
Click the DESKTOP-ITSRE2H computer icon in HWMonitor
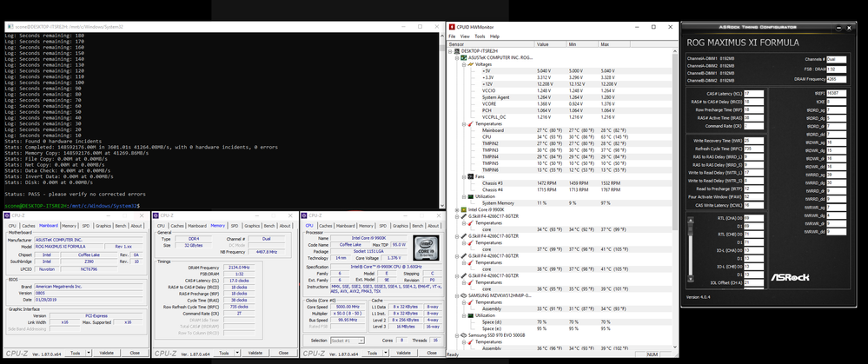(x=457, y=51)
